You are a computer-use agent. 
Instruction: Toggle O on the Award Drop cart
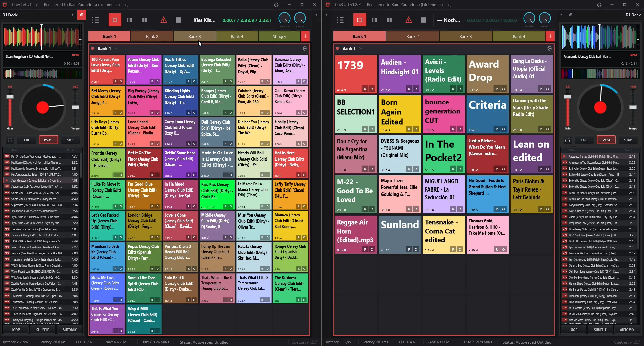tap(503, 89)
